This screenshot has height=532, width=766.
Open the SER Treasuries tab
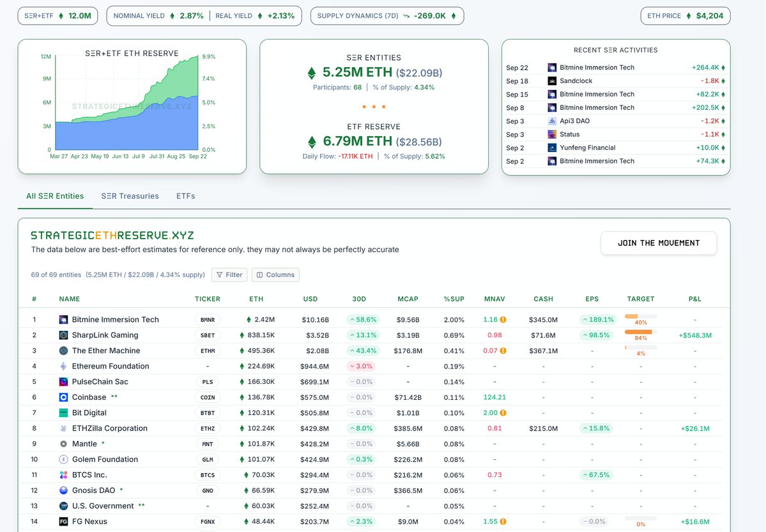coord(130,196)
